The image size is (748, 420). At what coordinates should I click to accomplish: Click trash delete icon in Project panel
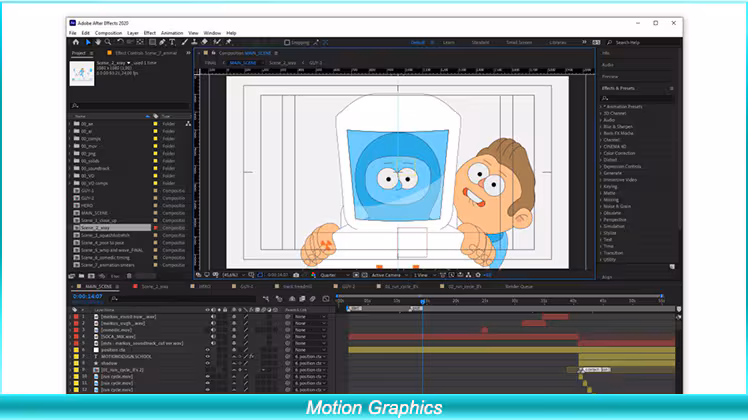coord(129,276)
